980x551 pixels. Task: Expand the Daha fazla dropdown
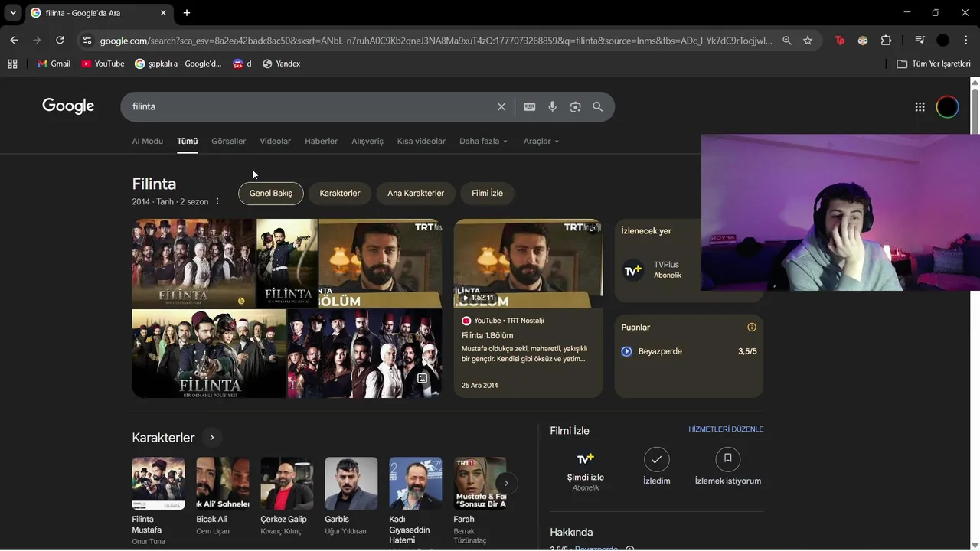point(483,141)
